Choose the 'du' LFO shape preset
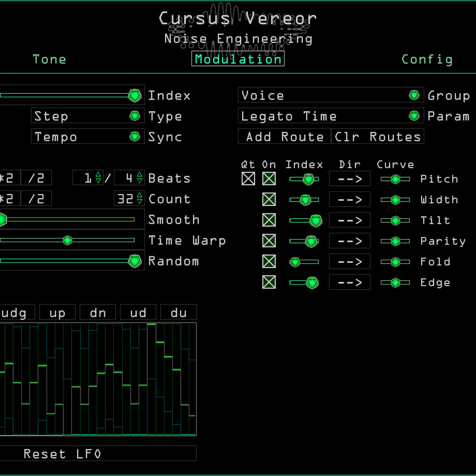 point(178,313)
